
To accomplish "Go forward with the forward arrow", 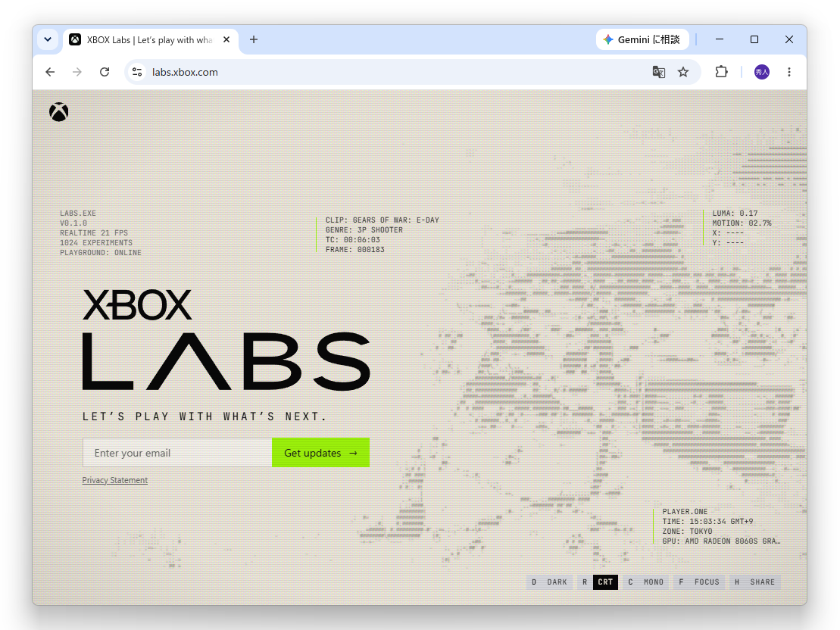I will [x=77, y=72].
